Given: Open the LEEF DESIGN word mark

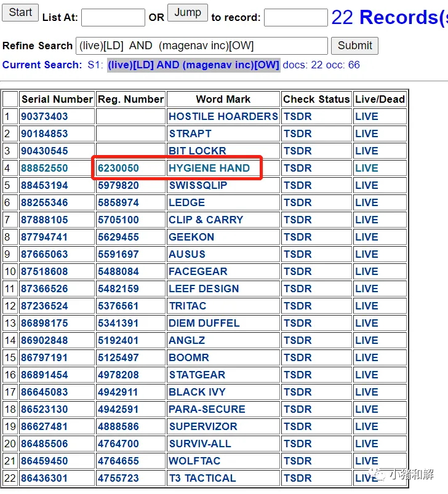Looking at the screenshot, I should (204, 289).
